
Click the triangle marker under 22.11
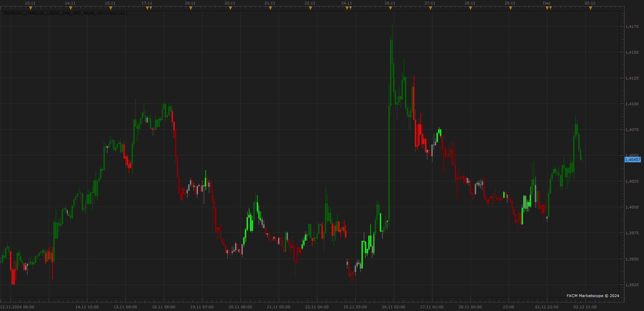click(x=310, y=8)
